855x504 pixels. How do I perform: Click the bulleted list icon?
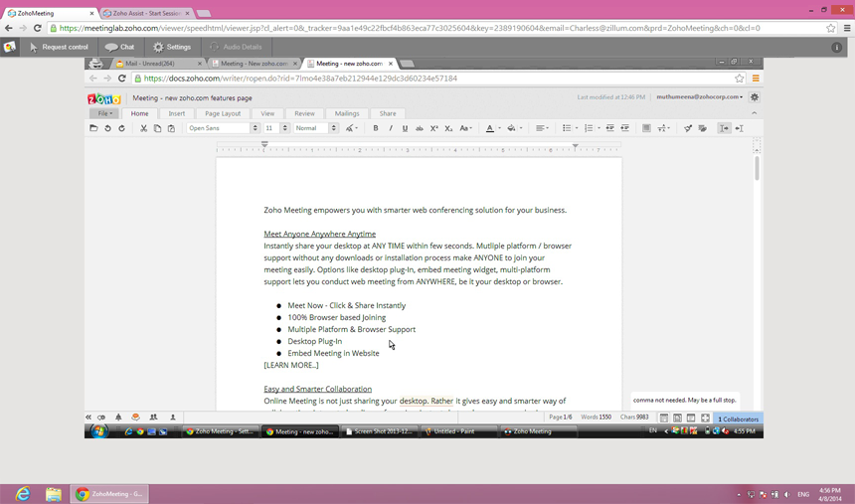(x=567, y=128)
